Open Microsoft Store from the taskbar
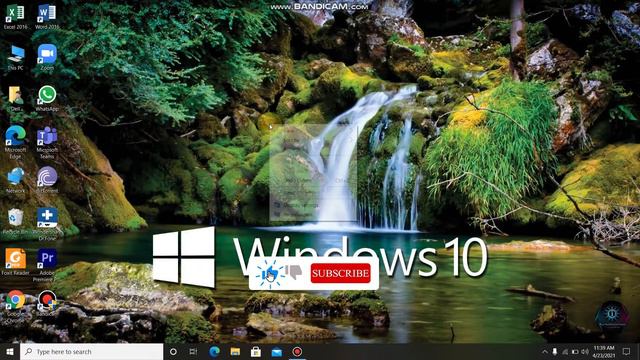Screen dimensions: 640x360 point(256,351)
